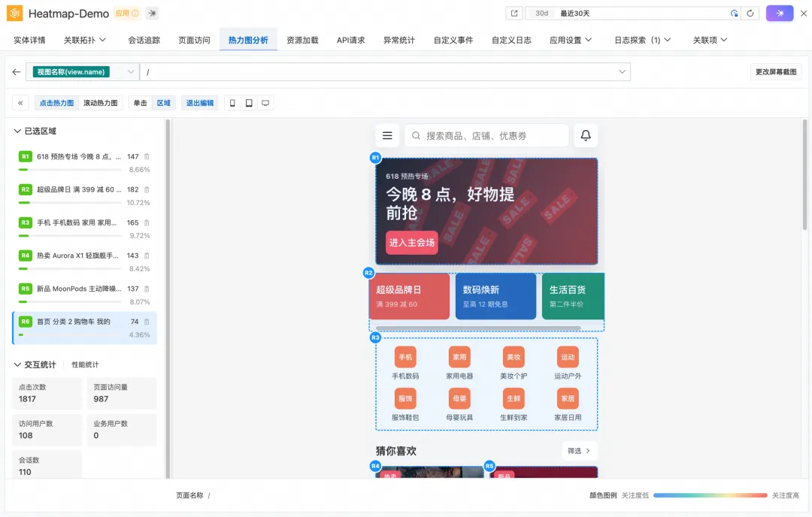Click the back arrow beside view name filter
Image resolution: width=812 pixels, height=517 pixels.
(x=16, y=72)
